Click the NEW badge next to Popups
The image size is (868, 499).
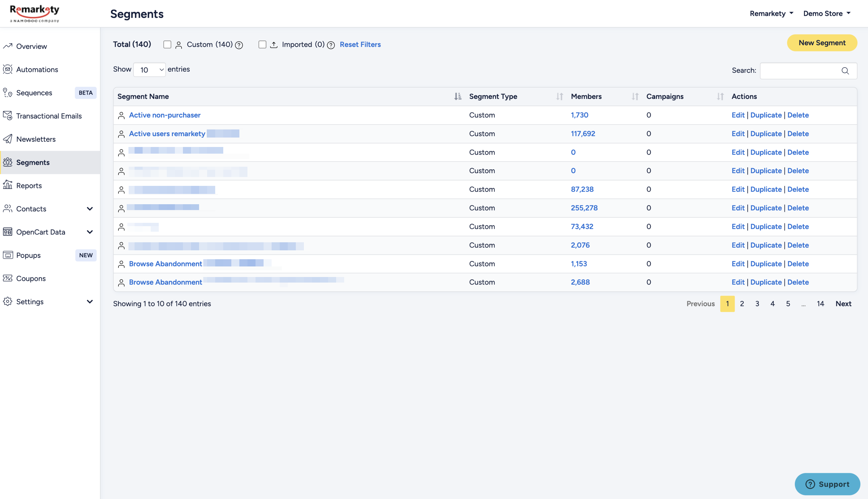point(86,255)
